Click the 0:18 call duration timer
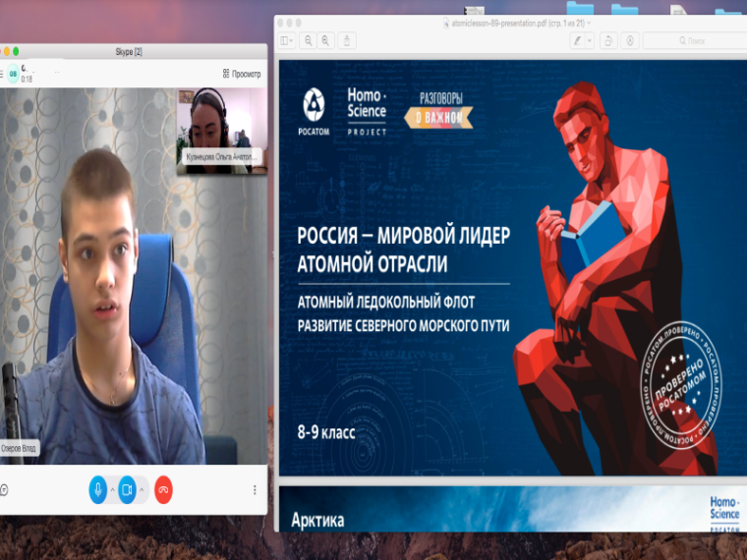The image size is (747, 560). pos(27,79)
